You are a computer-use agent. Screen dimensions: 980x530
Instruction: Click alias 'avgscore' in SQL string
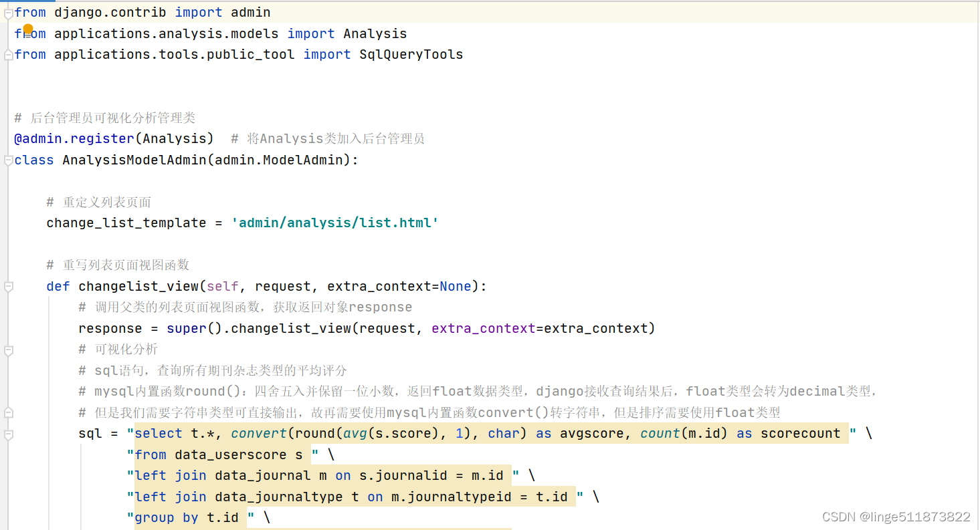[592, 433]
